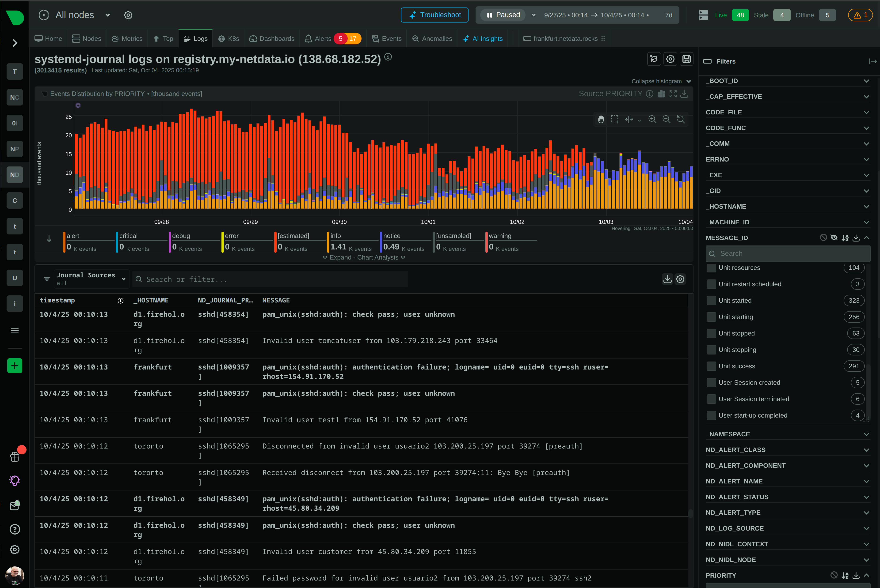The image size is (880, 588).
Task: Click the pan tool icon in the chart toolbar
Action: (x=601, y=119)
